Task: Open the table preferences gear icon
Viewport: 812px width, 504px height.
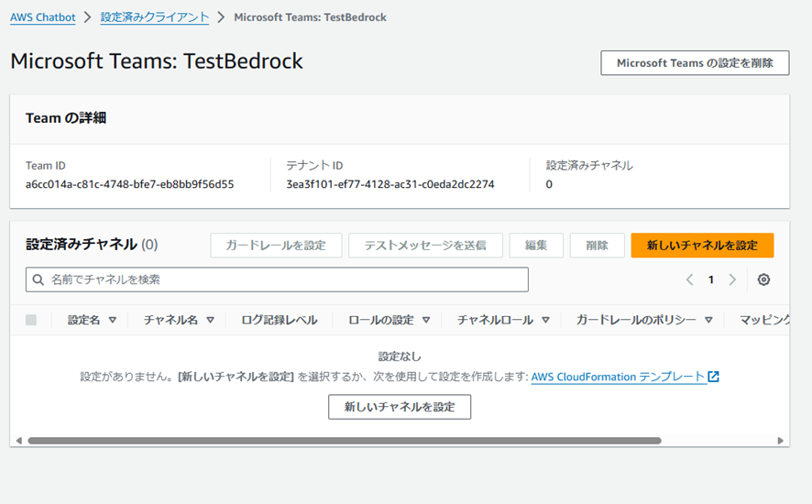Action: [x=763, y=279]
